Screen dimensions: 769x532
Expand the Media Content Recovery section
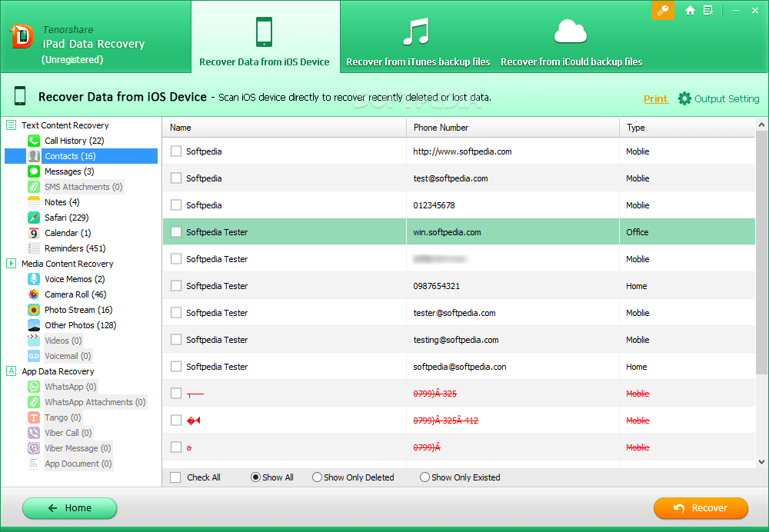coord(12,263)
